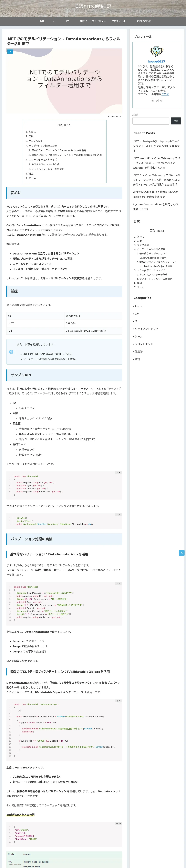The width and height of the screenshot is (186, 868).
Task: Jump to 初めに in main contents
Action: 32,132
